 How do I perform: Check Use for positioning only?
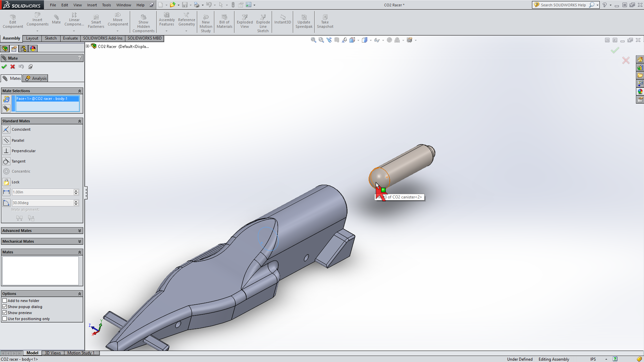coord(5,319)
